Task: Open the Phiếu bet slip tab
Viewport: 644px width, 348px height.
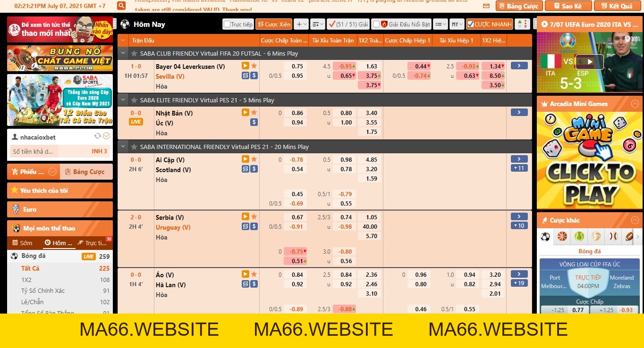Action: (33, 172)
